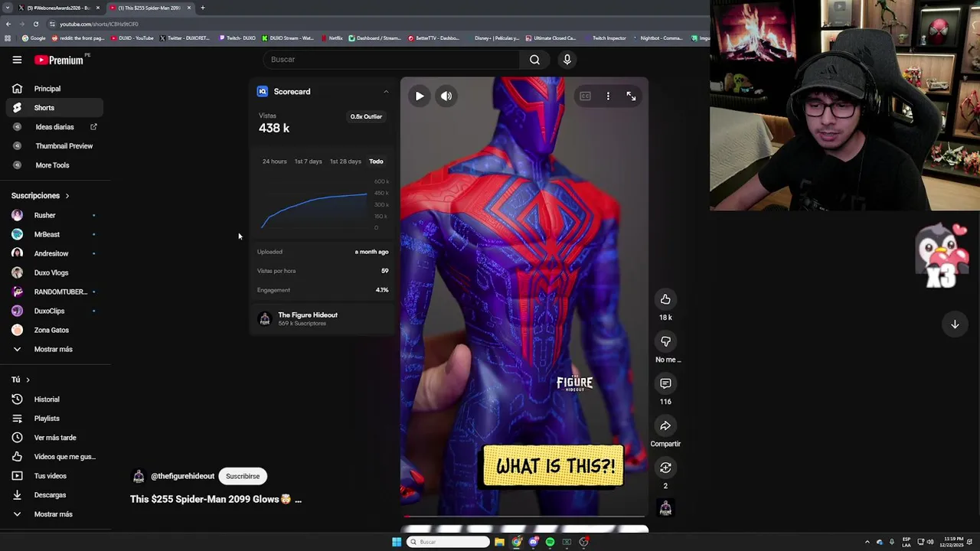Viewport: 980px width, 551px height.
Task: Open the Twitch Inspector bookmark
Action: click(x=605, y=38)
